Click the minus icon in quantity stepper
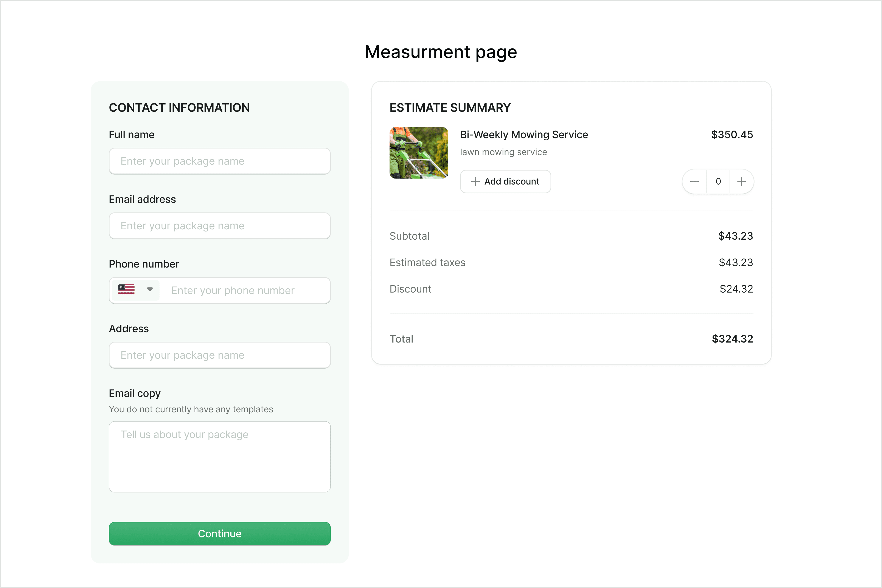882x588 pixels. point(694,182)
